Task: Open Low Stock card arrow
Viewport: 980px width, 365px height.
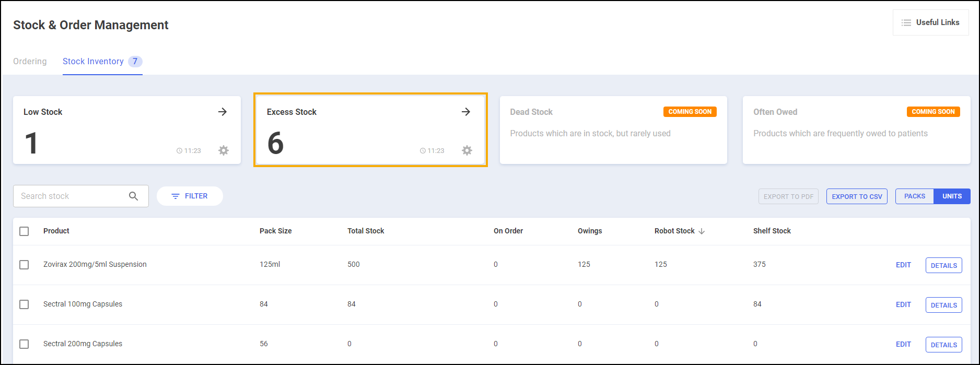Action: coord(223,112)
